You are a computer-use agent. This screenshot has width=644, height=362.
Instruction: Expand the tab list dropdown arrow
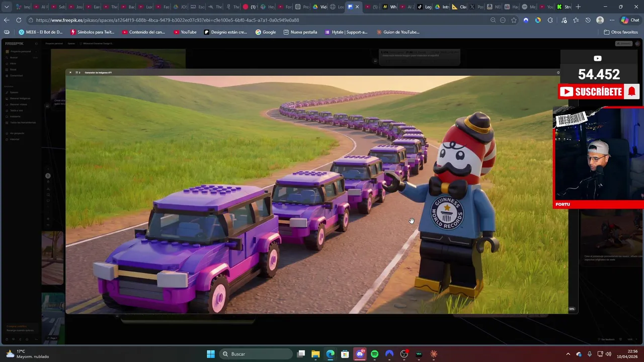(7, 7)
